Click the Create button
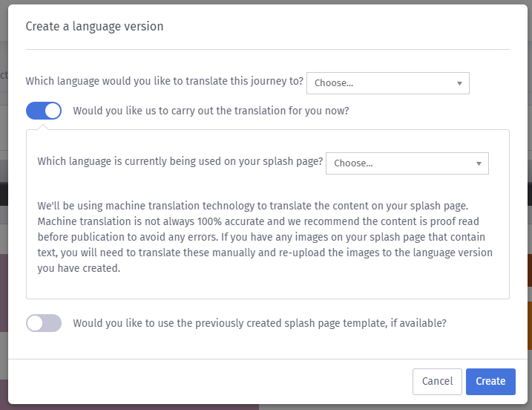 pos(490,382)
